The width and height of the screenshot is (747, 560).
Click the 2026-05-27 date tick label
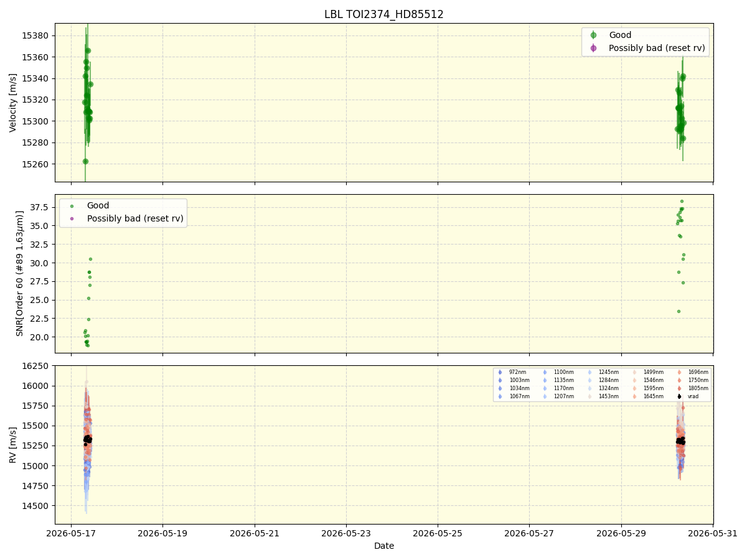point(530,533)
